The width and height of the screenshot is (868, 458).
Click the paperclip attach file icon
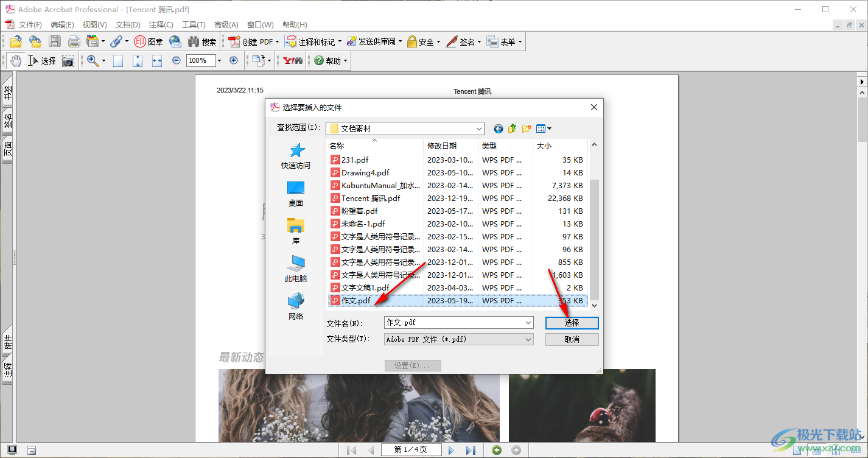pos(116,41)
